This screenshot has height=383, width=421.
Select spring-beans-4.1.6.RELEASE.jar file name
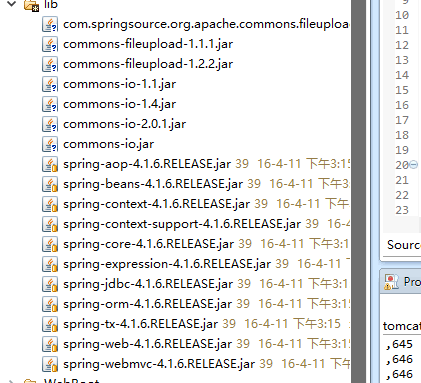pos(153,184)
